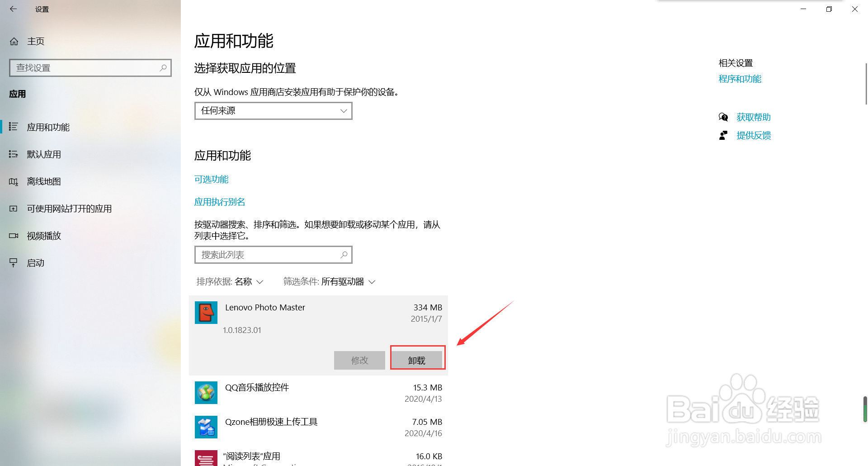868x466 pixels.
Task: Click the 提供反馈 feedback icon
Action: 724,135
